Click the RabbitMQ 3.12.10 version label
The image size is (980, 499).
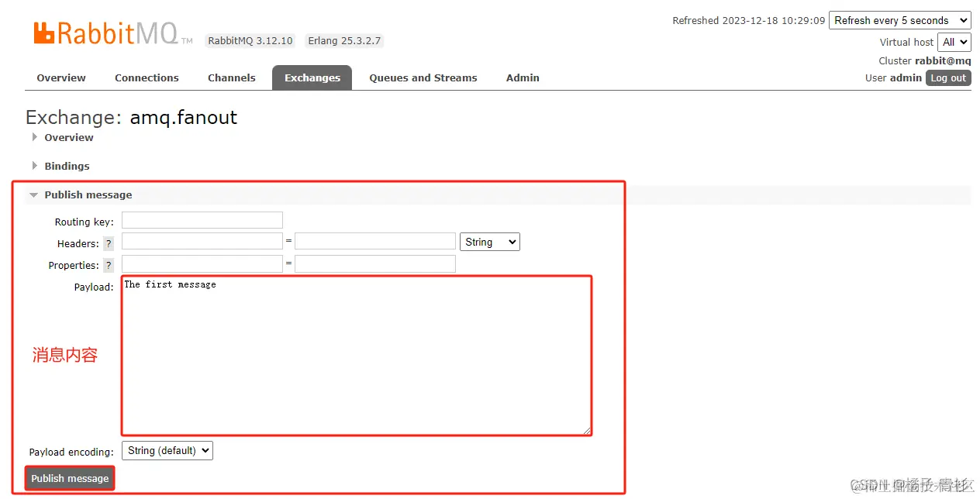(x=250, y=40)
